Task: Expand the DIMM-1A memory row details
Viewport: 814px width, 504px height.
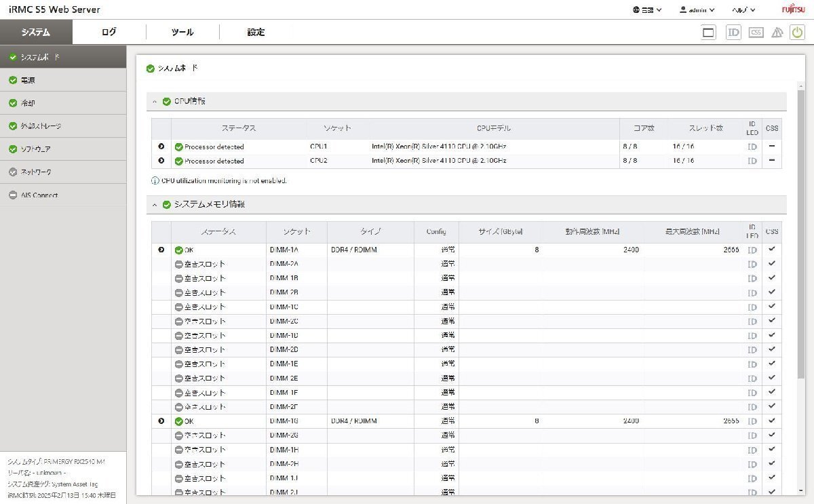Action: point(161,250)
